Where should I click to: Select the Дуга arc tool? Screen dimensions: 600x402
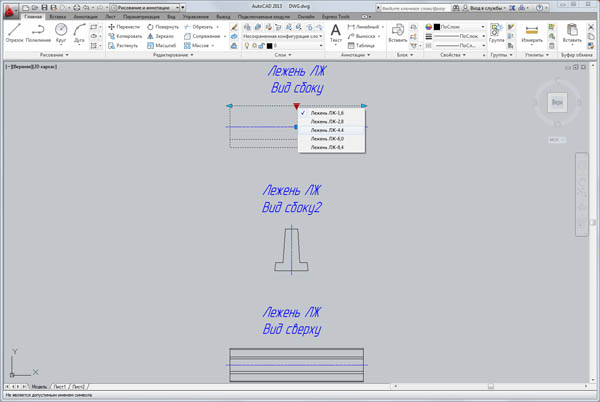point(79,33)
